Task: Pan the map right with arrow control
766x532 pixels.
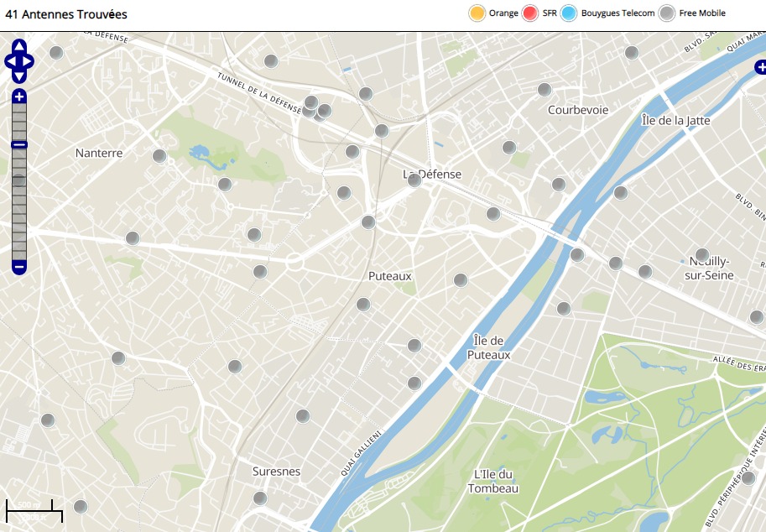Action: (x=29, y=61)
